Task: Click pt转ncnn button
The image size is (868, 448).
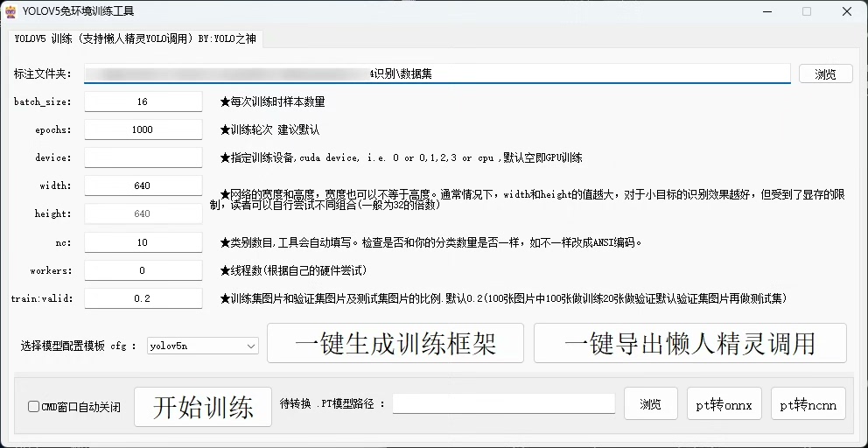Action: click(808, 404)
